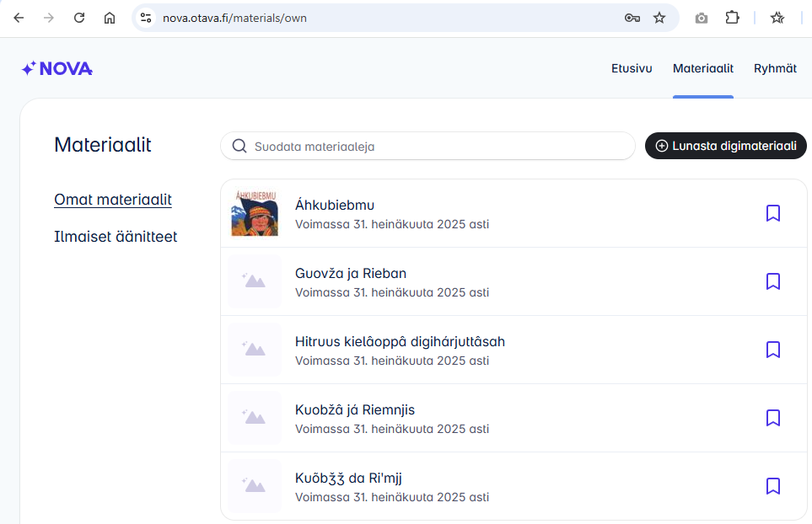Screen dimensions: 812x524
Task: Toggle bookmark for Guovža ja Rieban
Action: pos(772,281)
